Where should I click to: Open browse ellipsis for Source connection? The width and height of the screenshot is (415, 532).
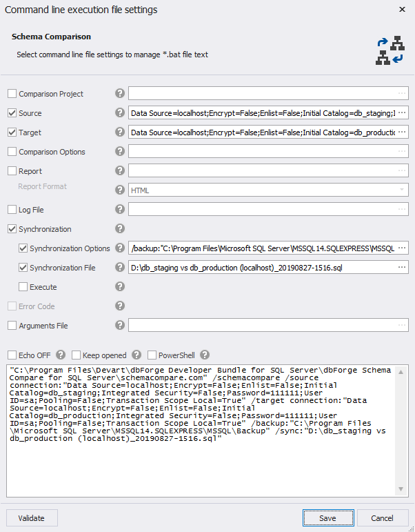(x=402, y=113)
